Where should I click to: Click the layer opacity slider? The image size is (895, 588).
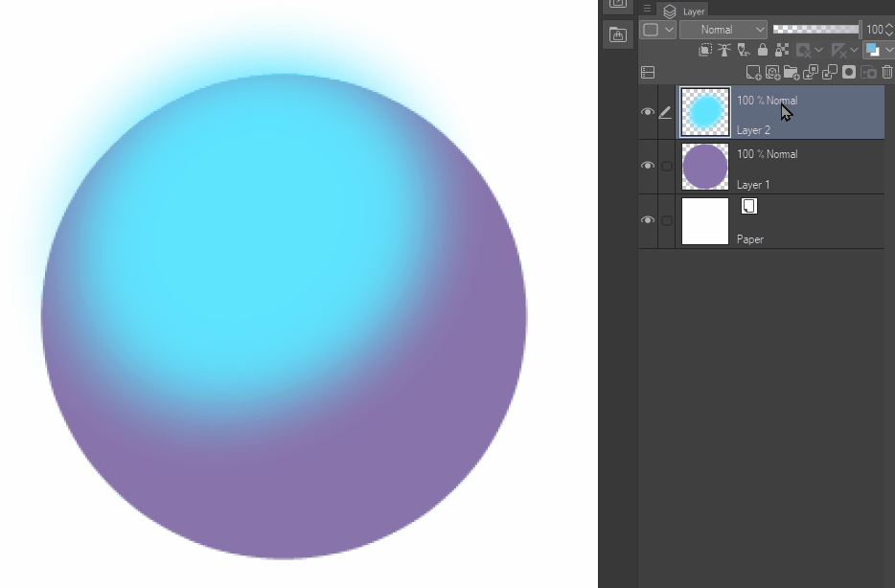coord(816,29)
